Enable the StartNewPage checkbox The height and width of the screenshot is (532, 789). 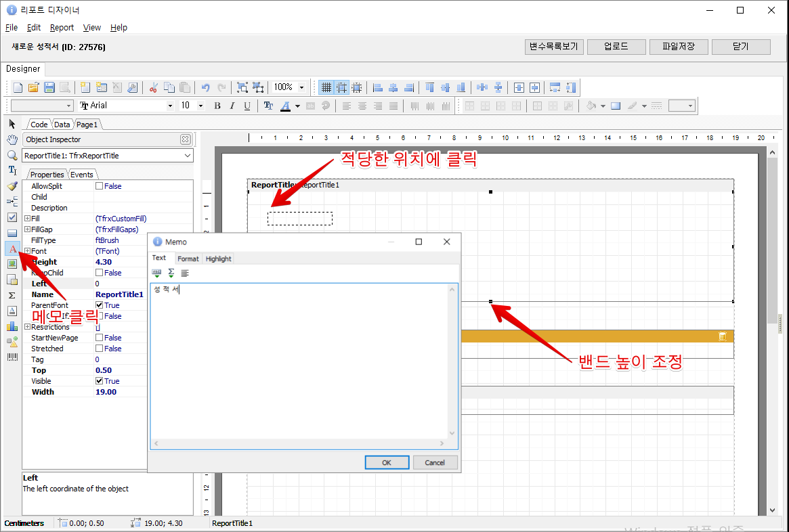[100, 338]
